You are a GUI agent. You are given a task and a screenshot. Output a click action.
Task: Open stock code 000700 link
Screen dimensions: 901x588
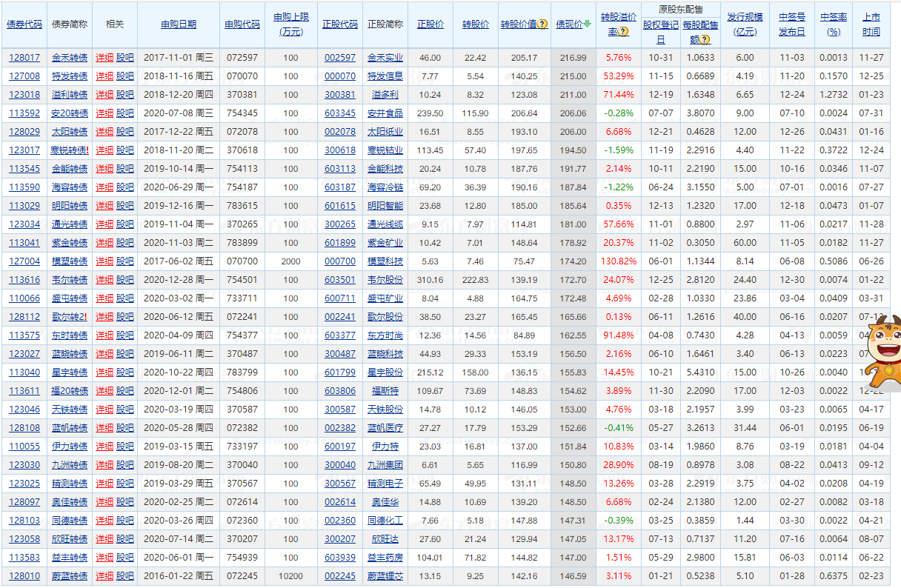click(x=340, y=261)
